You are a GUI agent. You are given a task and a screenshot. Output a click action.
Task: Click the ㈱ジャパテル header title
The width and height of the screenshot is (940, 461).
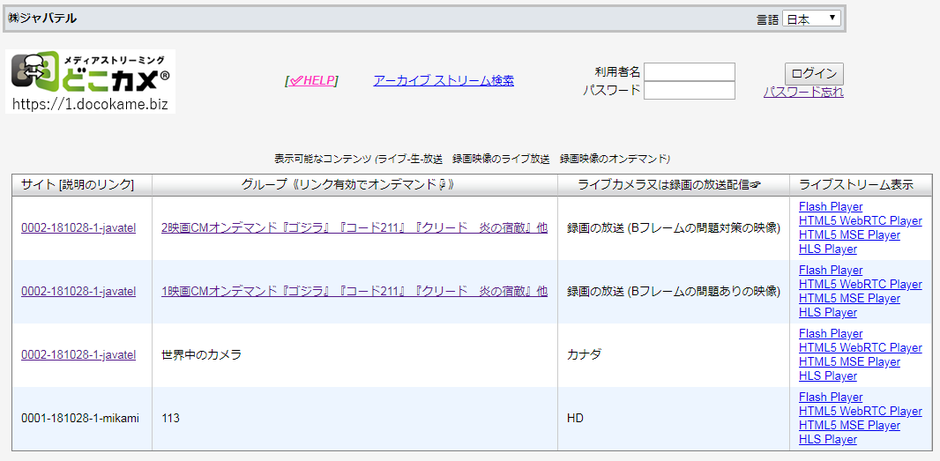click(42, 19)
